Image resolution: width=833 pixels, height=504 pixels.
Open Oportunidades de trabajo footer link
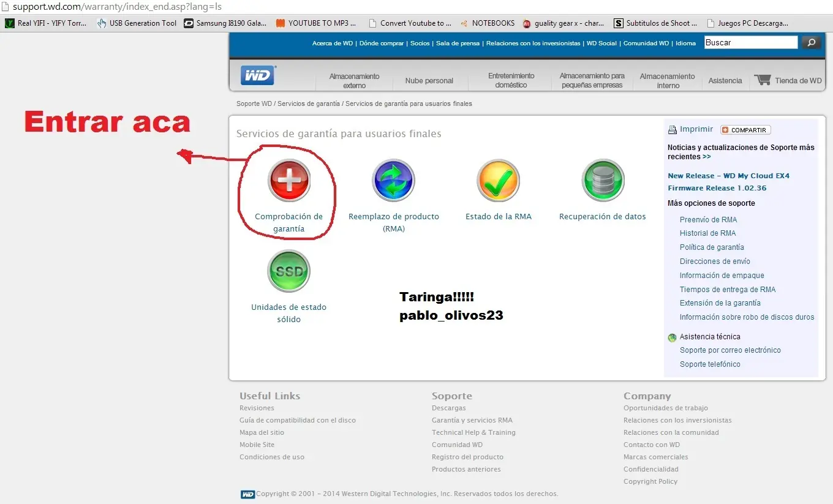pyautogui.click(x=666, y=408)
